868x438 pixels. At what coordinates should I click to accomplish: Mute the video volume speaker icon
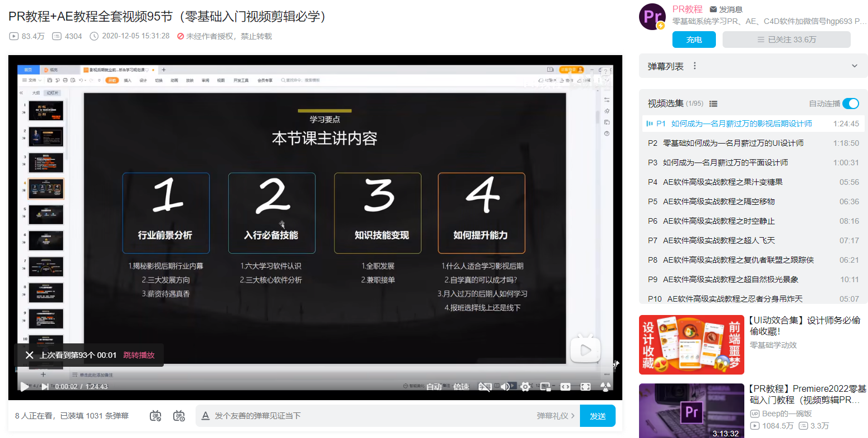click(505, 387)
